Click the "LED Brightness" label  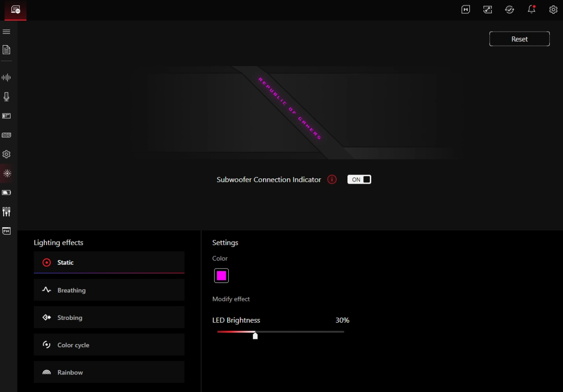236,320
